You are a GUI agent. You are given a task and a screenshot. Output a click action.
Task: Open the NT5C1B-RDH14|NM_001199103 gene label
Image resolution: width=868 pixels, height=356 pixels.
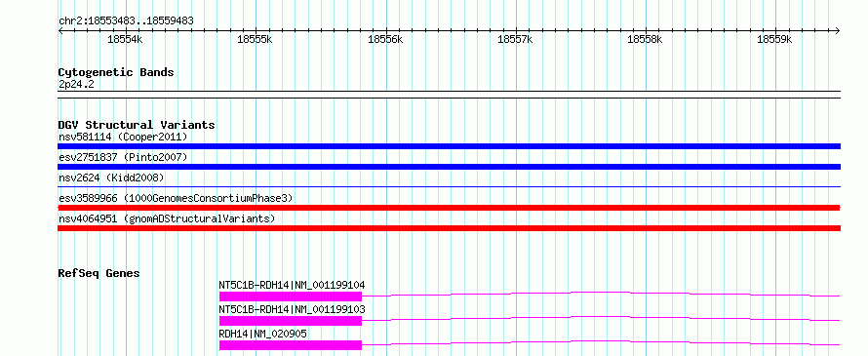pos(292,309)
